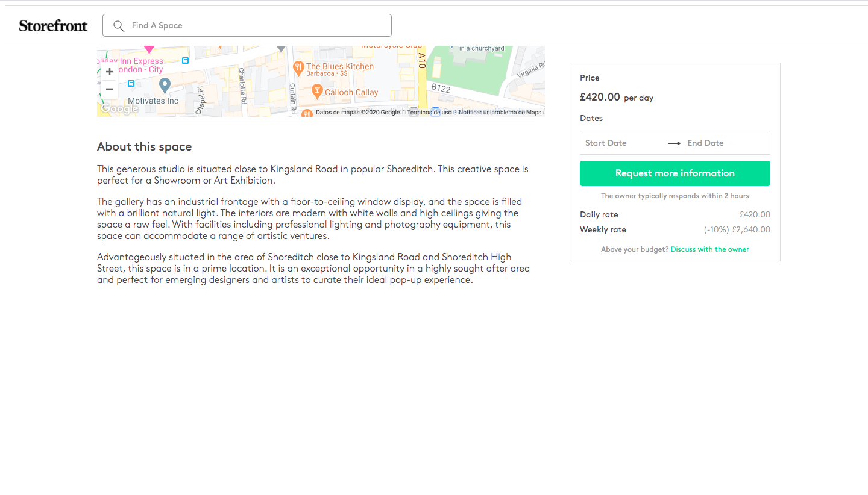868x495 pixels.
Task: Zoom out on the map
Action: pos(109,89)
